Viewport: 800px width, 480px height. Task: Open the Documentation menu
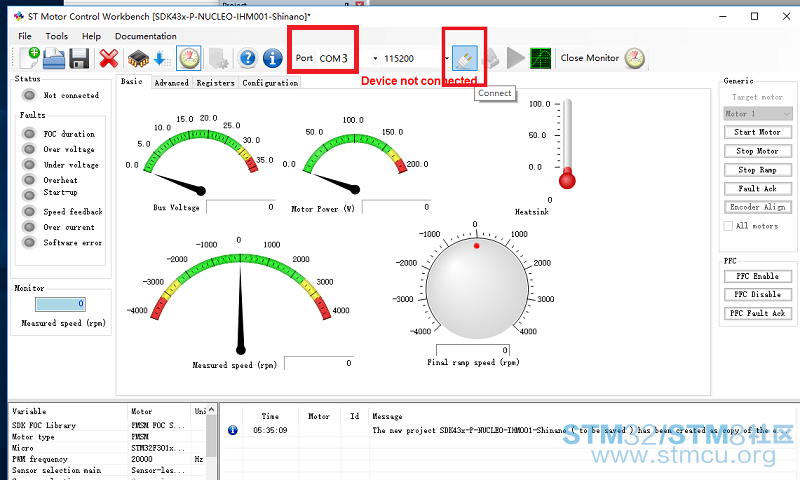click(x=145, y=36)
